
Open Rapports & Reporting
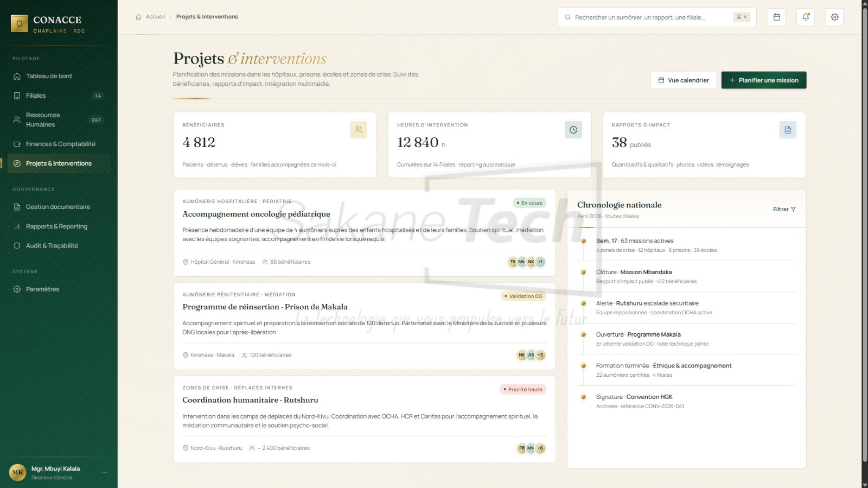click(59, 226)
